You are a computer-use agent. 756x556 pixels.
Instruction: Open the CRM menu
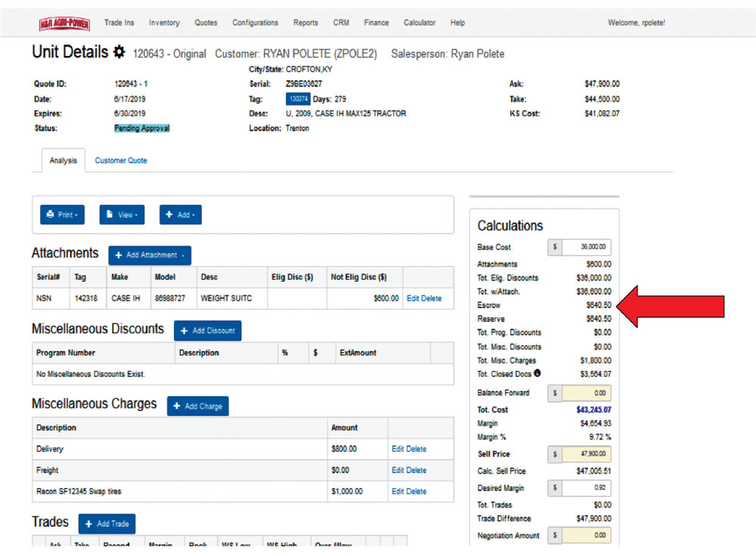341,23
